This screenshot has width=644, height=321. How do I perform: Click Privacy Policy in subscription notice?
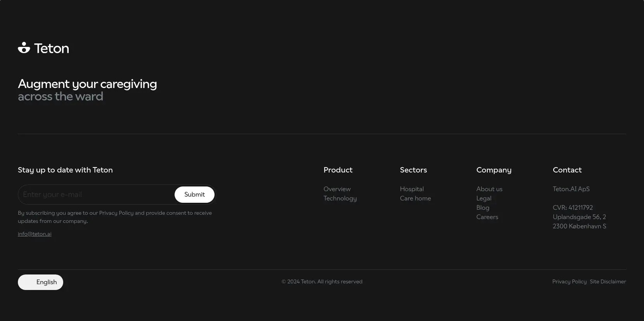click(x=116, y=213)
